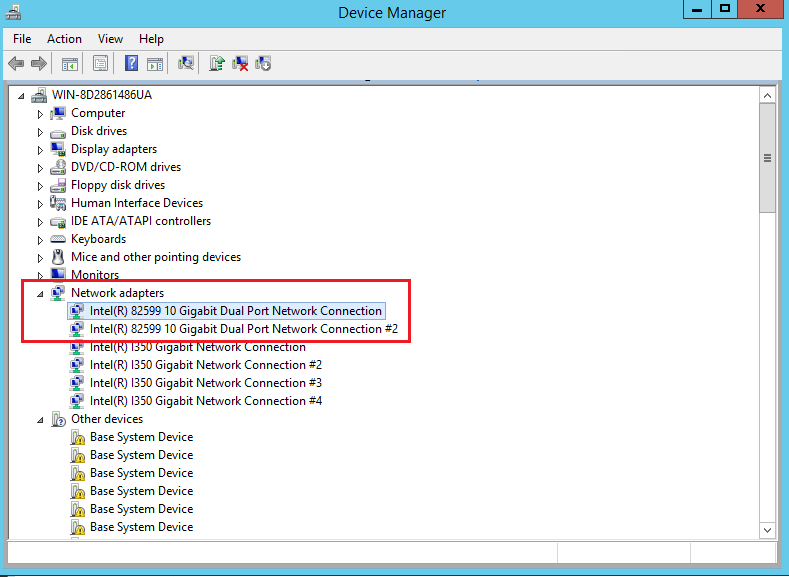Screen dimensions: 789x577
Task: Click Update Driver Software toolbar icon
Action: click(x=217, y=63)
